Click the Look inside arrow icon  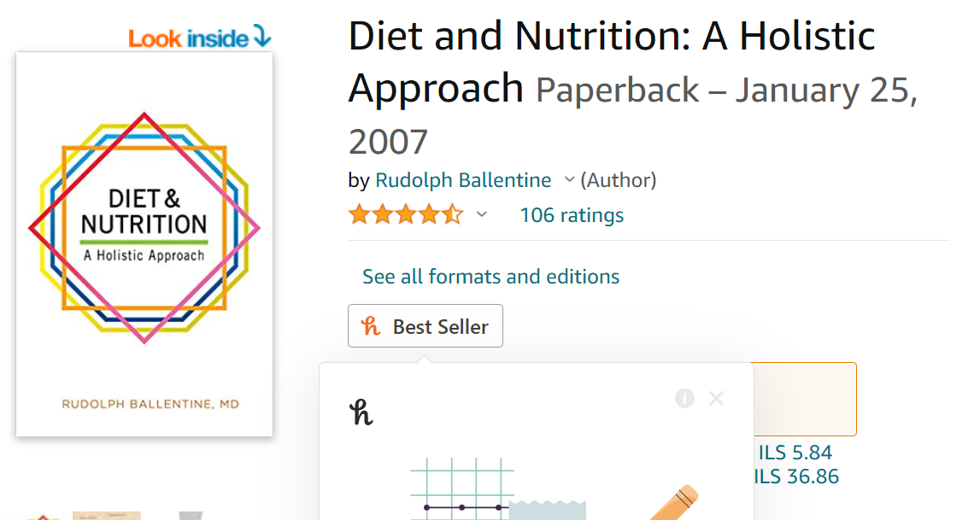click(x=261, y=37)
